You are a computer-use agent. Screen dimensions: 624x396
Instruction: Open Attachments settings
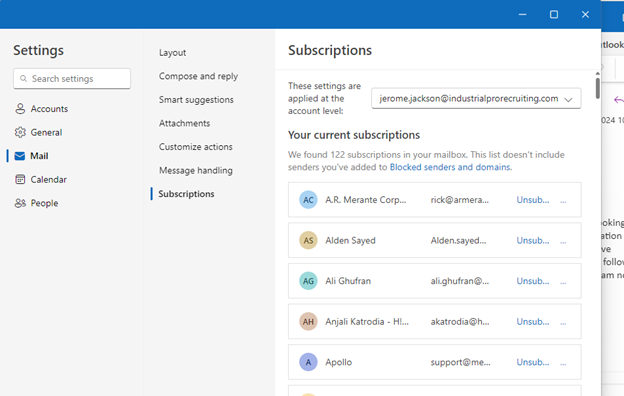[x=184, y=123]
